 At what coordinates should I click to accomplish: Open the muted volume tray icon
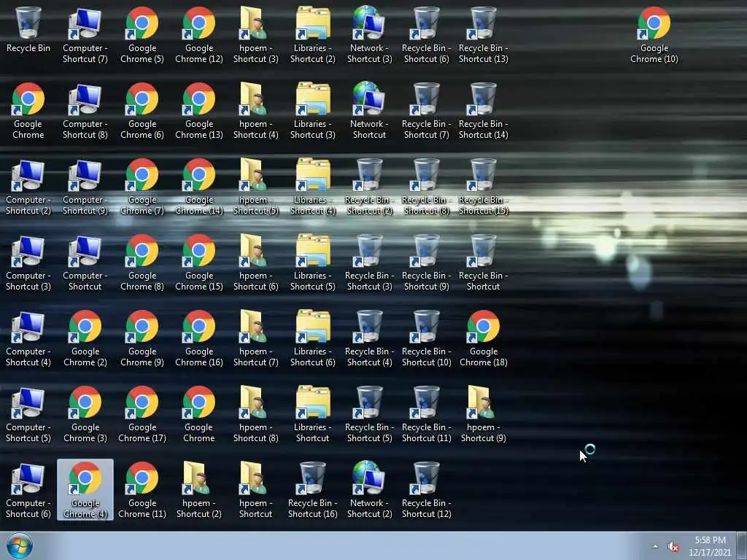pos(673,547)
